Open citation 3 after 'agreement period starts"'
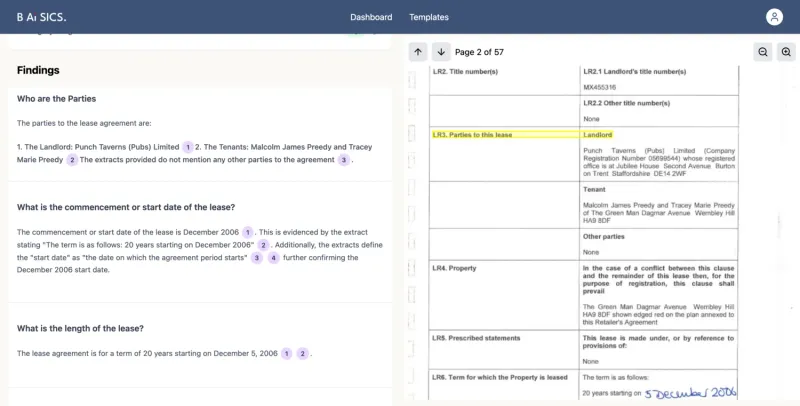The image size is (800, 406). 257,258
